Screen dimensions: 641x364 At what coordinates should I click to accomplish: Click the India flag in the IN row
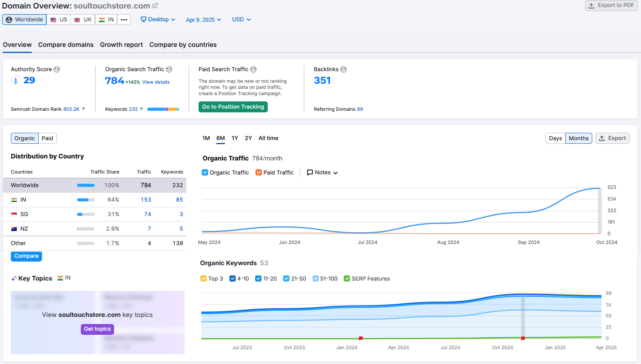(14, 200)
